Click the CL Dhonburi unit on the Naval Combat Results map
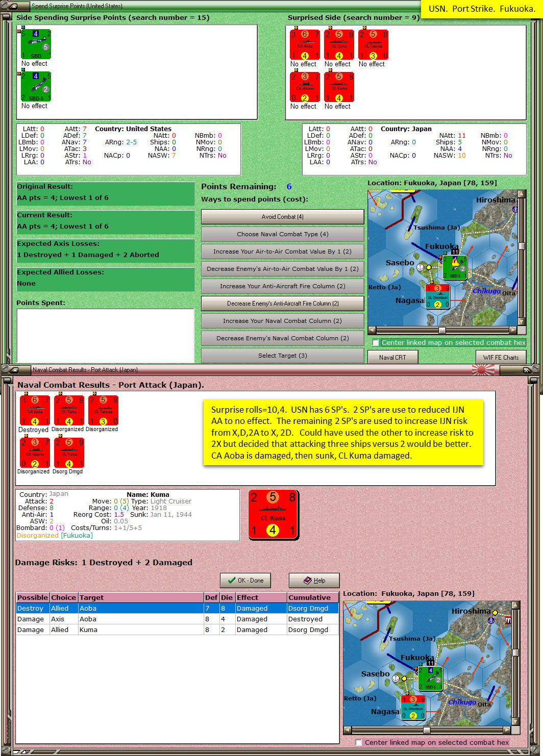This screenshot has width=543, height=756. (x=413, y=708)
